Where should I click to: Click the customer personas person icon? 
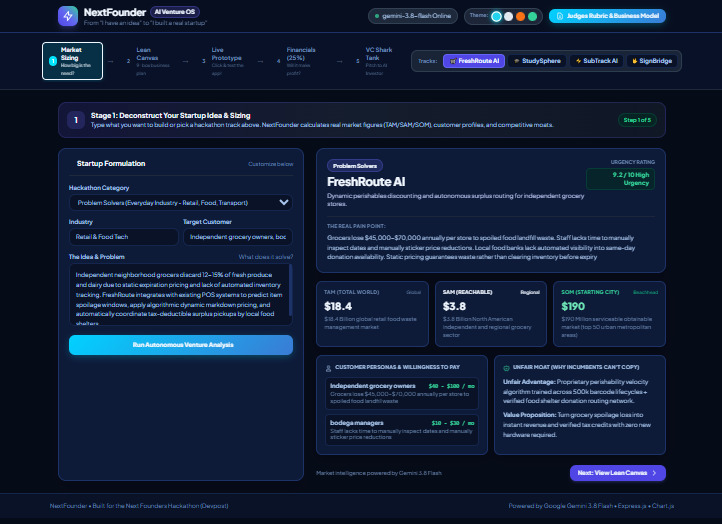tap(328, 368)
